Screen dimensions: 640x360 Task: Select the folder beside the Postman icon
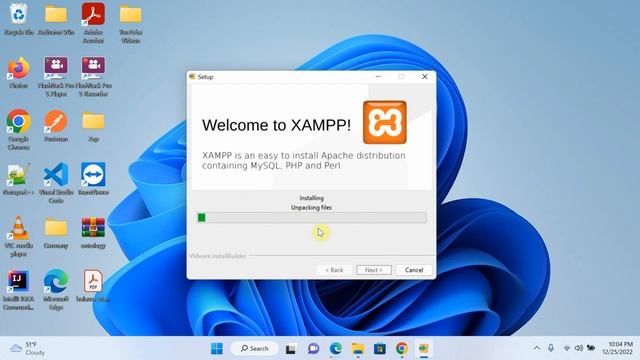point(93,126)
